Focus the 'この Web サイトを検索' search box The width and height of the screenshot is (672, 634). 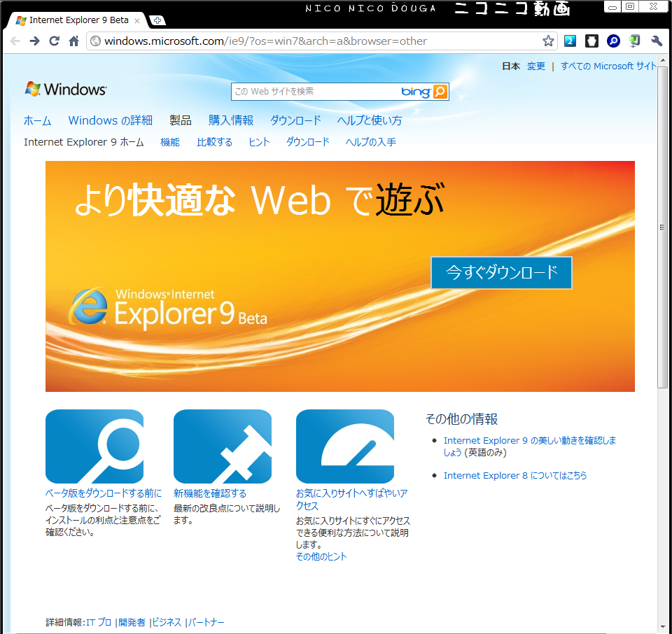(315, 91)
